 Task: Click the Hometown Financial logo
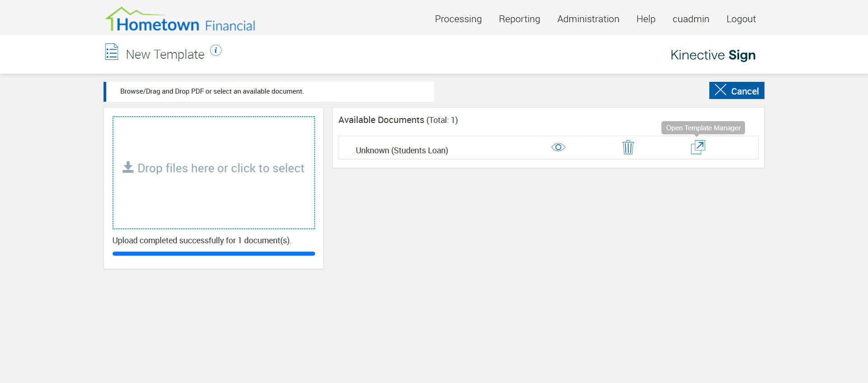click(180, 20)
